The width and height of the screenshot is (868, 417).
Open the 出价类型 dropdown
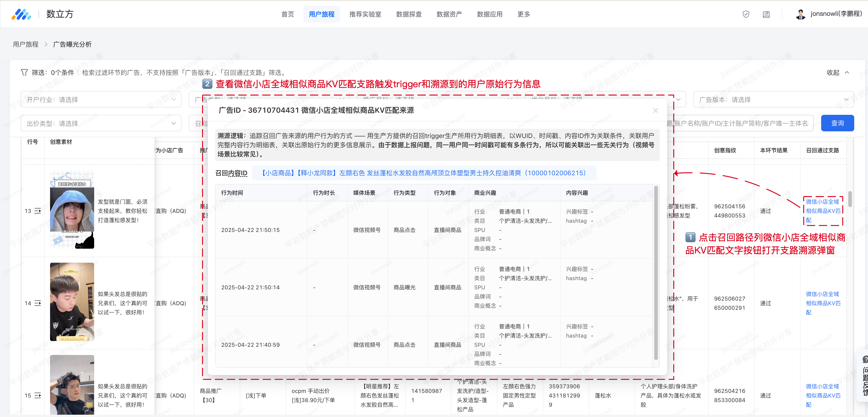(101, 124)
